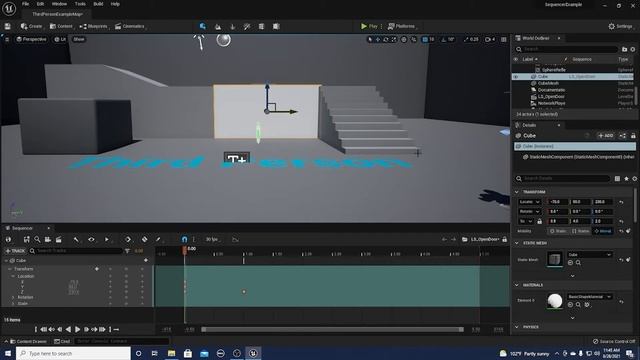
Task: Click the sequencer play forward button
Action: (x=77, y=329)
